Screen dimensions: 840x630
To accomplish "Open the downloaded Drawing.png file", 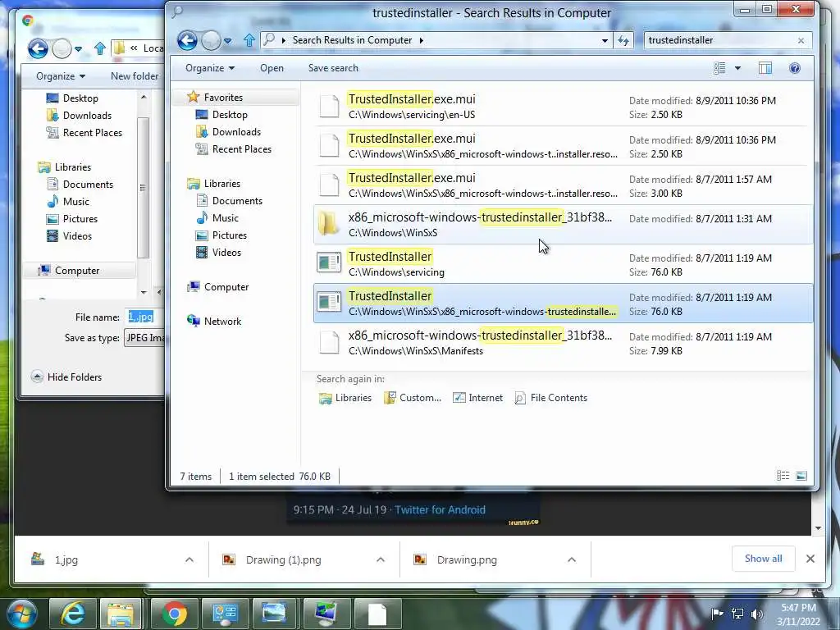I will (x=467, y=559).
